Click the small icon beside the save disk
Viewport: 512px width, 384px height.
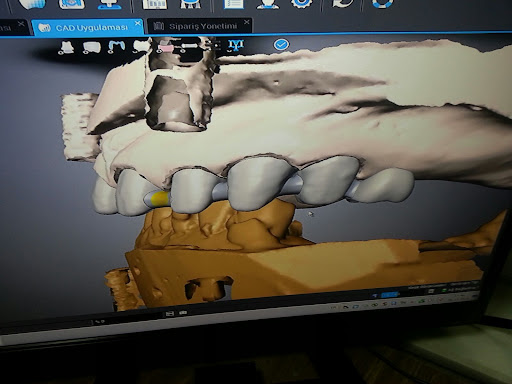[x=183, y=313]
